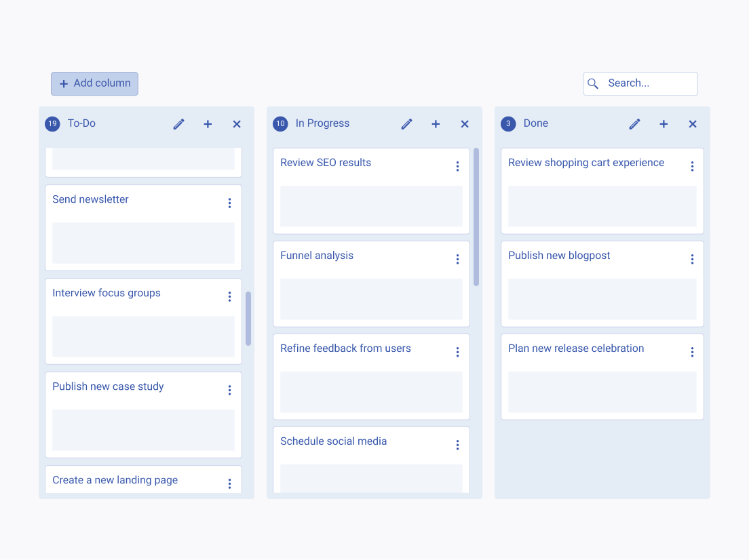The width and height of the screenshot is (749, 560).
Task: Add a card to the In Progress column
Action: [436, 124]
